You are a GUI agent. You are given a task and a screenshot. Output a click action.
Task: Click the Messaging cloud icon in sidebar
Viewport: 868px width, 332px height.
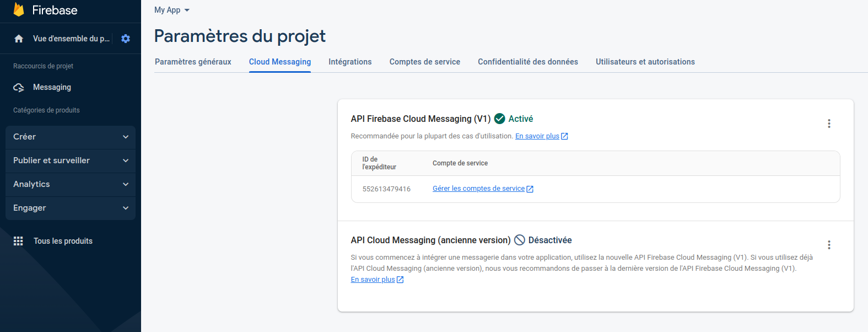point(19,88)
